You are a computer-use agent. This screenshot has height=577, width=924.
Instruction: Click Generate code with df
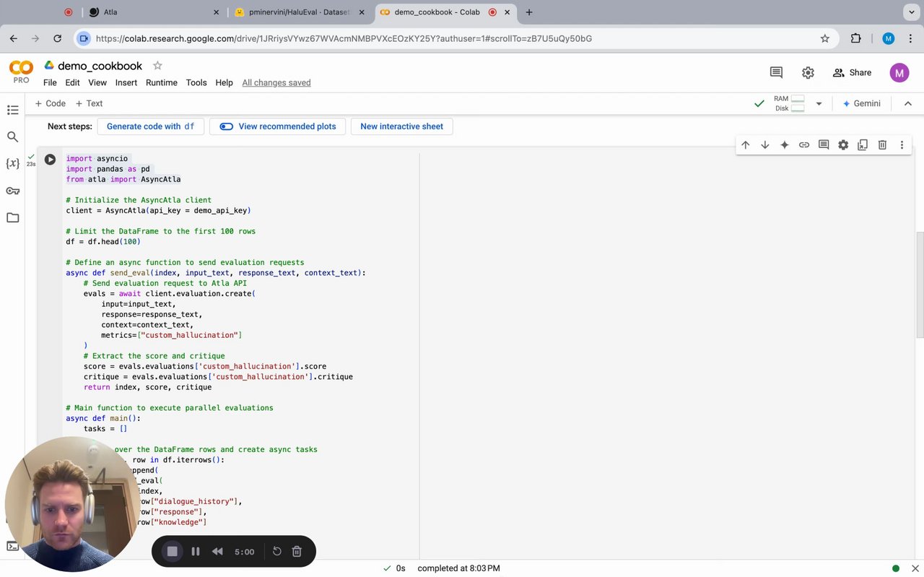click(151, 126)
